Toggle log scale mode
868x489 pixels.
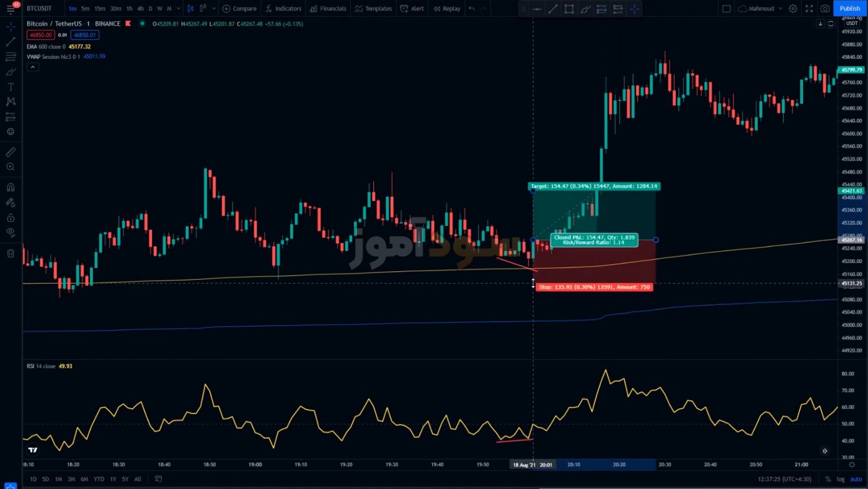tap(840, 479)
